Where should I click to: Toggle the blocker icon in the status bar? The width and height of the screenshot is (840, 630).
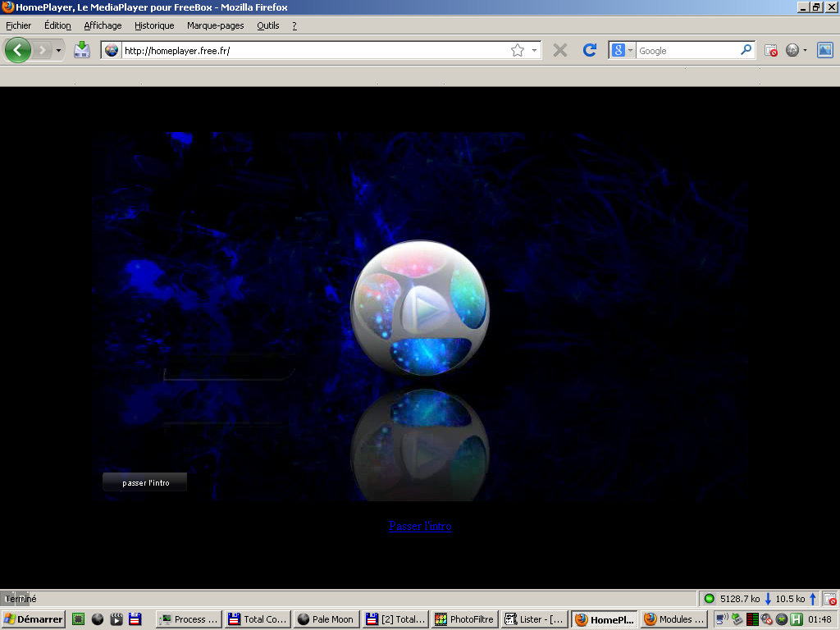point(830,599)
